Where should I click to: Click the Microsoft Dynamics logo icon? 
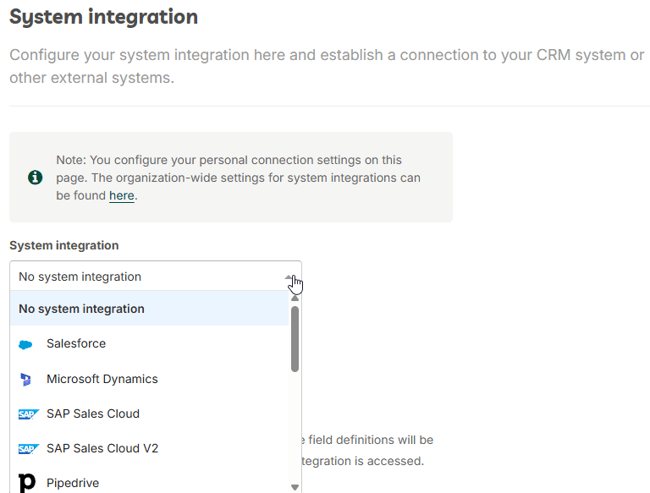[26, 379]
